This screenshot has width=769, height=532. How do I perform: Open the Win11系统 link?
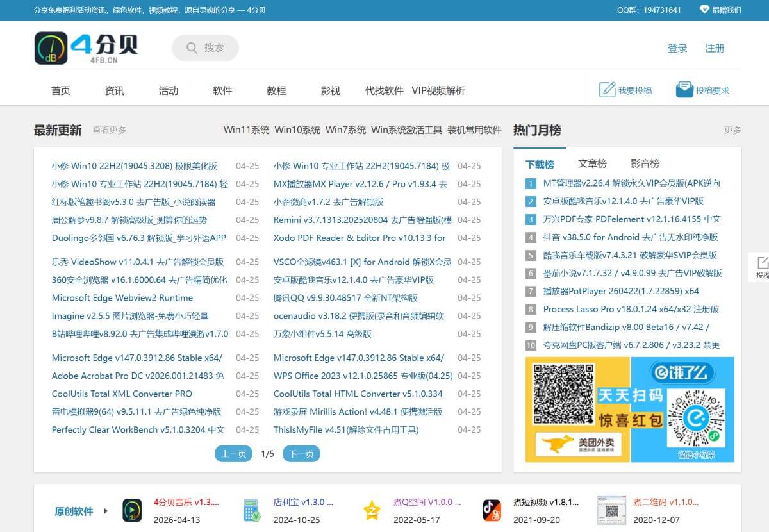[x=247, y=129]
